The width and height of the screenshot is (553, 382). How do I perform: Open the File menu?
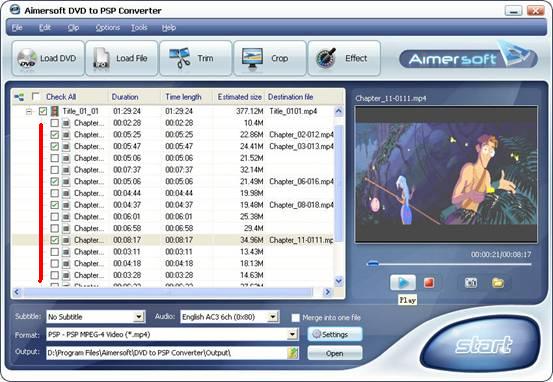pyautogui.click(x=17, y=28)
